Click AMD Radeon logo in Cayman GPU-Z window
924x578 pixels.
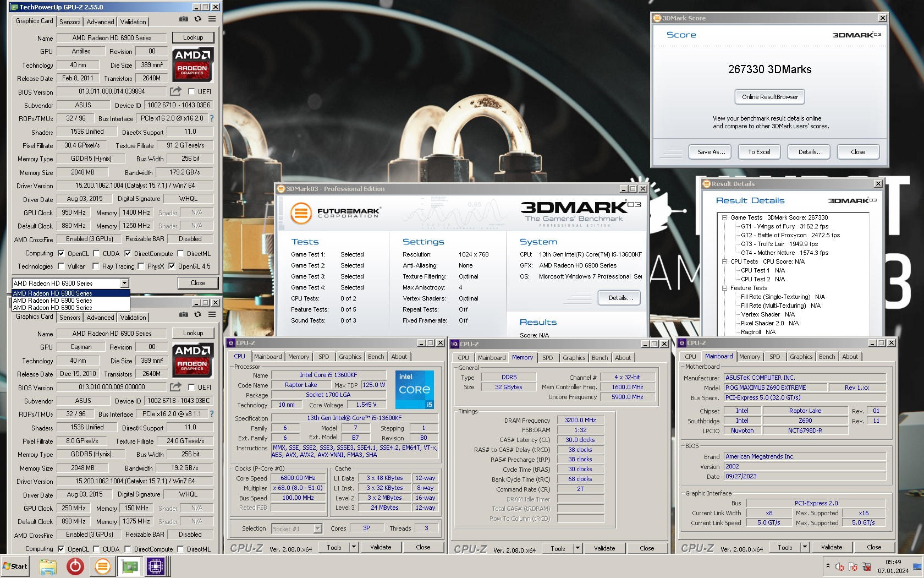[192, 360]
